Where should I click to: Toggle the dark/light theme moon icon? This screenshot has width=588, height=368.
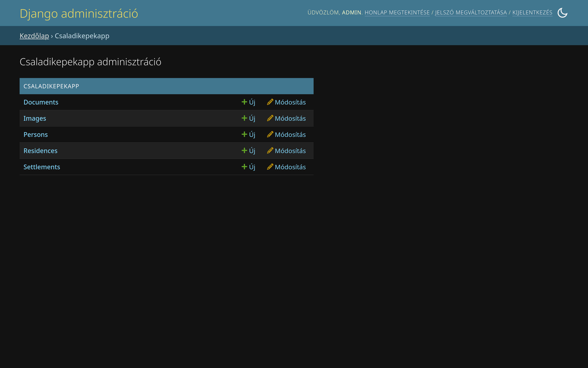(x=562, y=13)
